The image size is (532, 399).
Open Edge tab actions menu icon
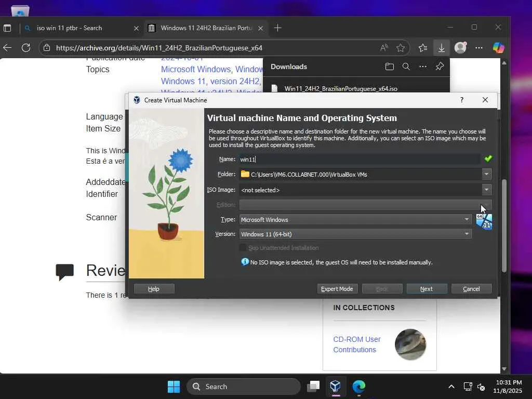7,28
